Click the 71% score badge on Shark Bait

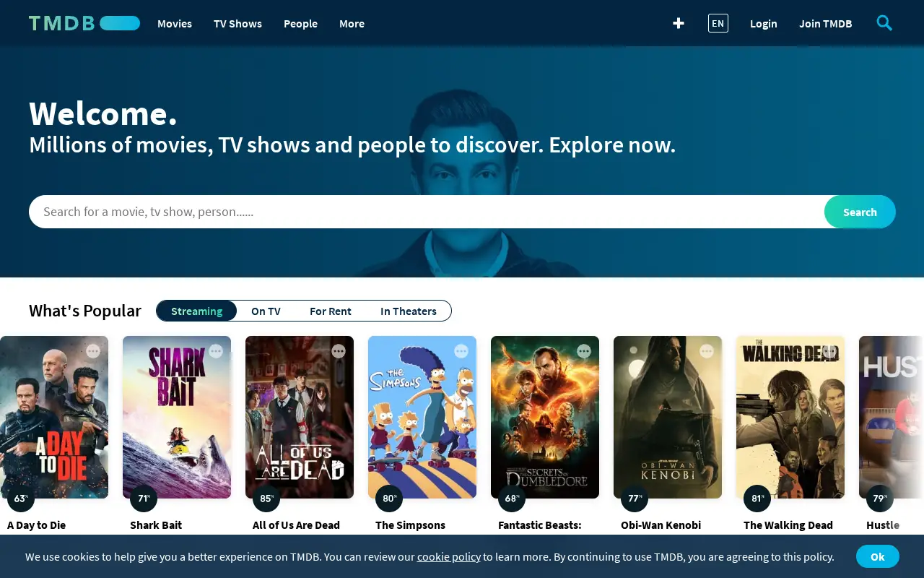[x=144, y=499]
